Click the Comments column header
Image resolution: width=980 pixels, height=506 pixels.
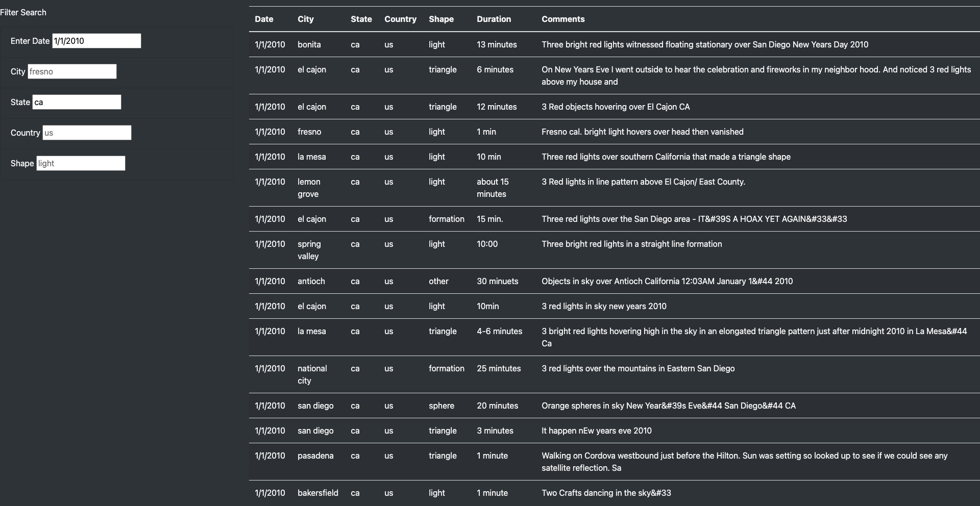point(562,19)
